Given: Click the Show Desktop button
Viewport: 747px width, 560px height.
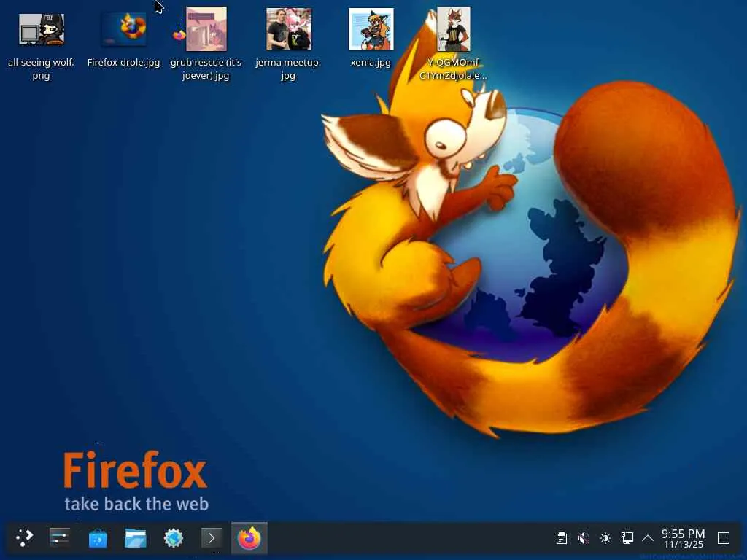Looking at the screenshot, I should pos(724,538).
